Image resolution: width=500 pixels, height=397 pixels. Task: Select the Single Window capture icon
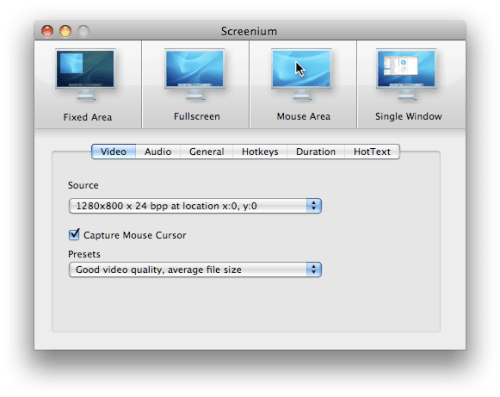pyautogui.click(x=407, y=74)
